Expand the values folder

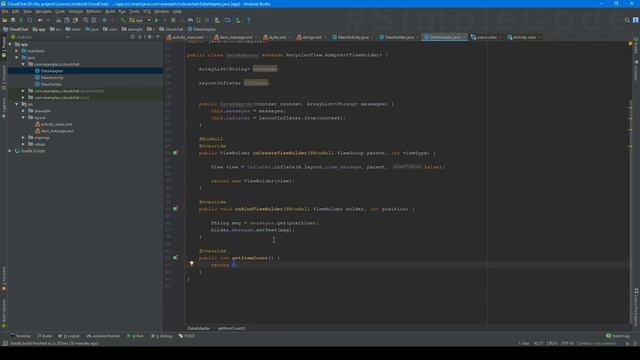[x=23, y=144]
